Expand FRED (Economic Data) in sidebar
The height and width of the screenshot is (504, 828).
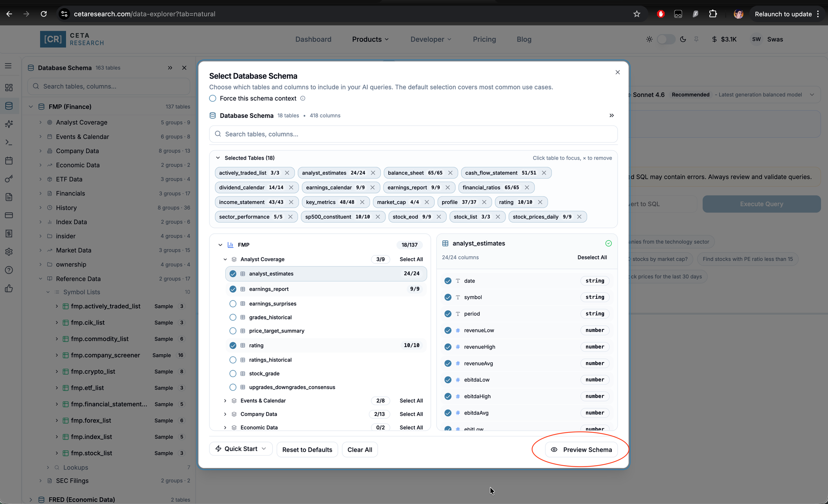click(31, 500)
